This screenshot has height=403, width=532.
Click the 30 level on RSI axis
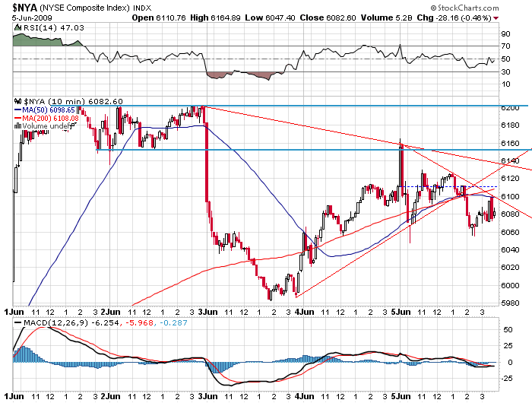(505, 71)
